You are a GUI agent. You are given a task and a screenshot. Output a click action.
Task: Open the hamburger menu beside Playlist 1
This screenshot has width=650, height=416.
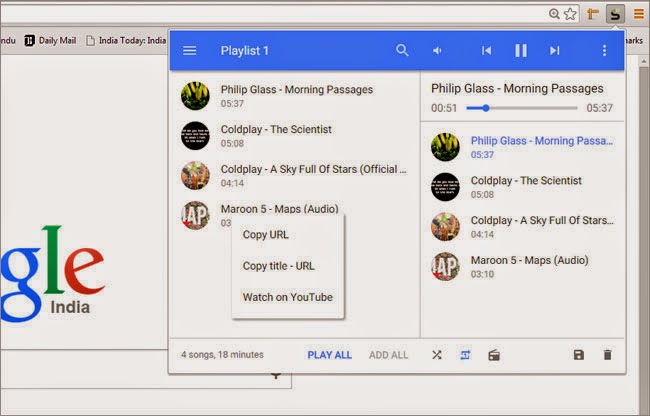pyautogui.click(x=189, y=51)
